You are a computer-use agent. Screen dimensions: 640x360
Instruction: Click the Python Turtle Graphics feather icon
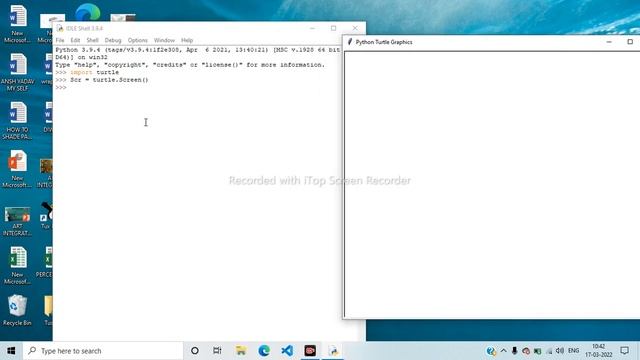click(350, 42)
